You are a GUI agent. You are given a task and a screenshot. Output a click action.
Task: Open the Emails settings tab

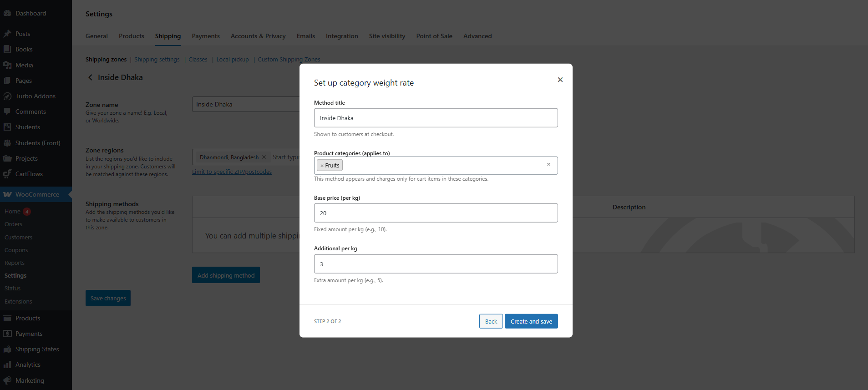point(306,36)
